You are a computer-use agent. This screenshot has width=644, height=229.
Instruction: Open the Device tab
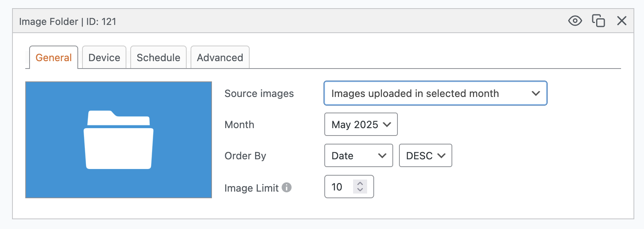tap(104, 58)
